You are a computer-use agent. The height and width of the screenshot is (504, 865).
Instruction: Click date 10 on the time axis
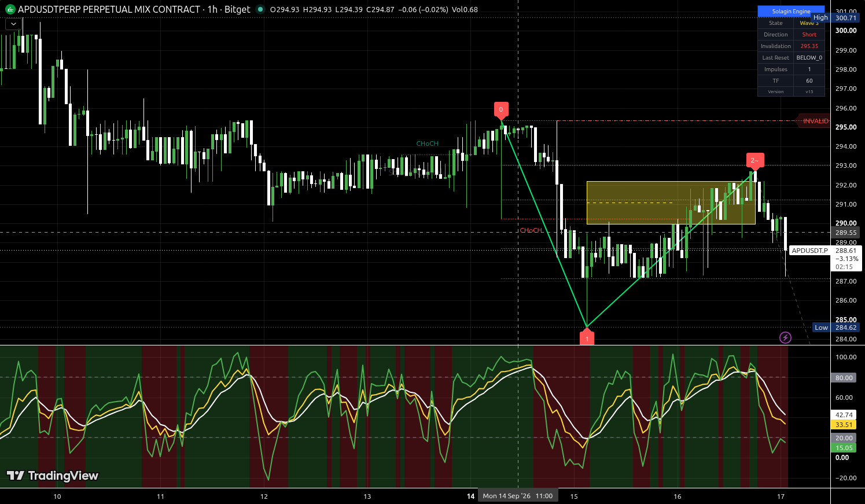pos(57,496)
